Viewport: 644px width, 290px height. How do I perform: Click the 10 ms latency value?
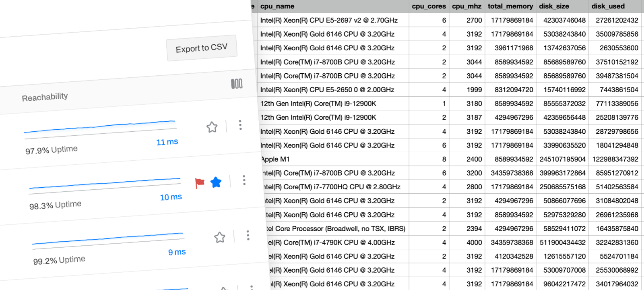[171, 197]
